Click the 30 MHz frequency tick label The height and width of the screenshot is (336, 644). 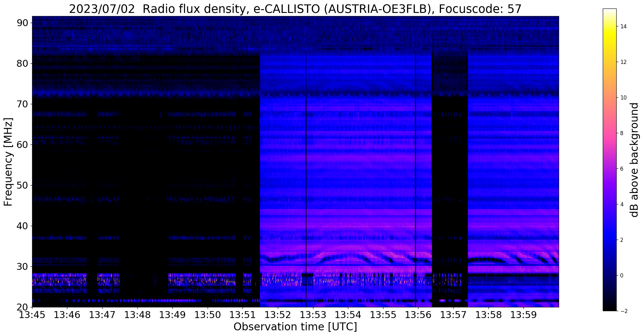(x=23, y=266)
